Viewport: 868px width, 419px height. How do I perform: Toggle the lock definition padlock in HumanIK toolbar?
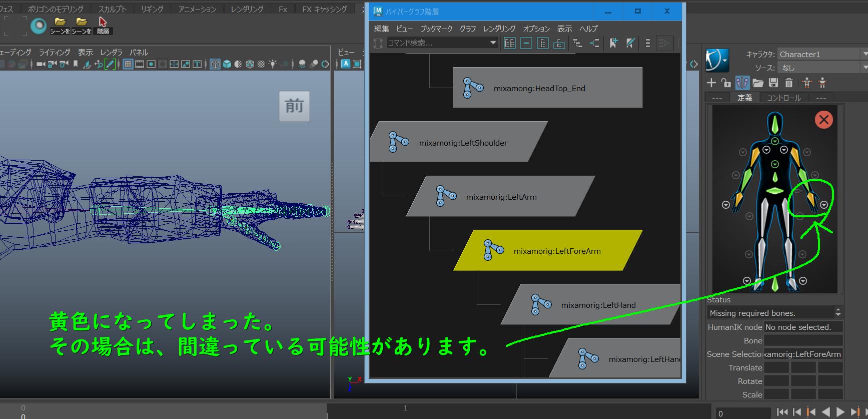726,83
